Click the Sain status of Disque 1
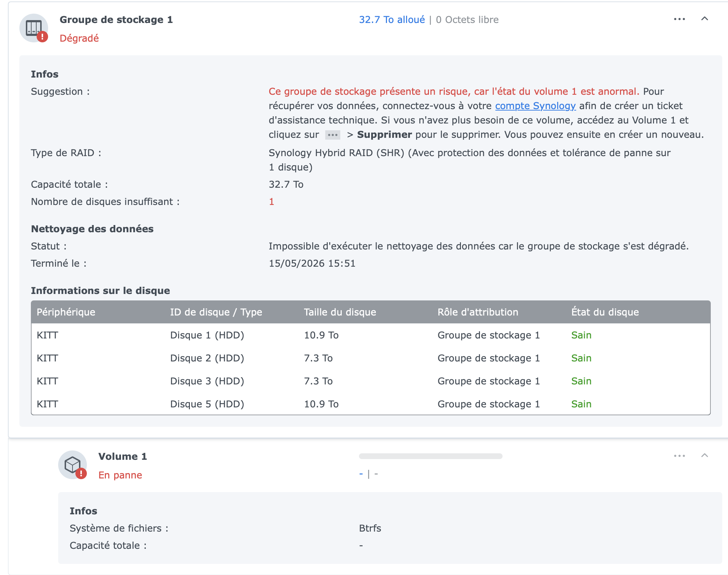 581,335
